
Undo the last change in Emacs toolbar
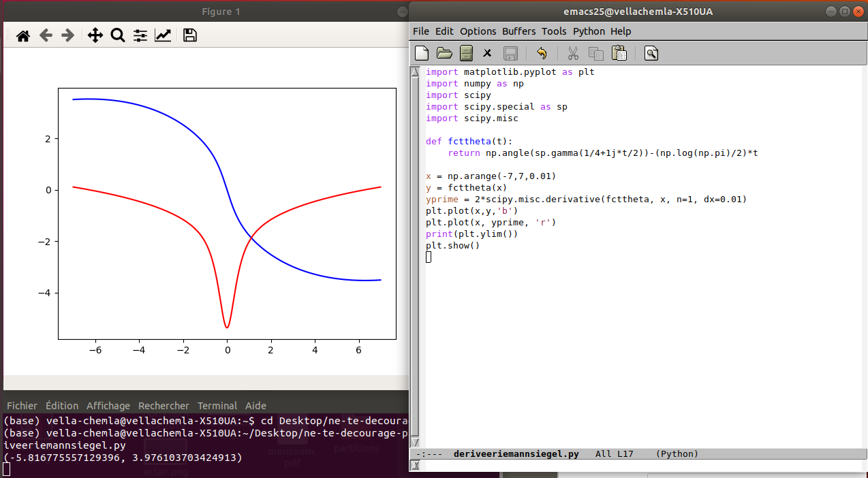[x=542, y=53]
